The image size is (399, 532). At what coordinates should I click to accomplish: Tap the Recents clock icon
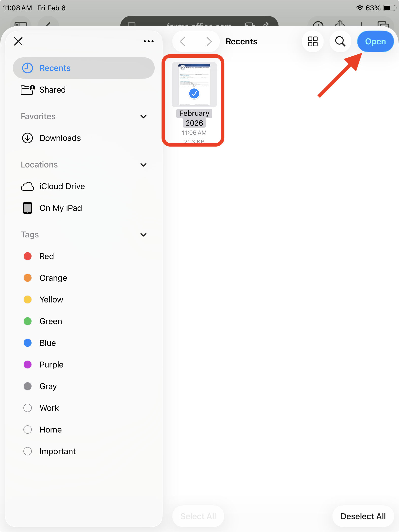[28, 68]
